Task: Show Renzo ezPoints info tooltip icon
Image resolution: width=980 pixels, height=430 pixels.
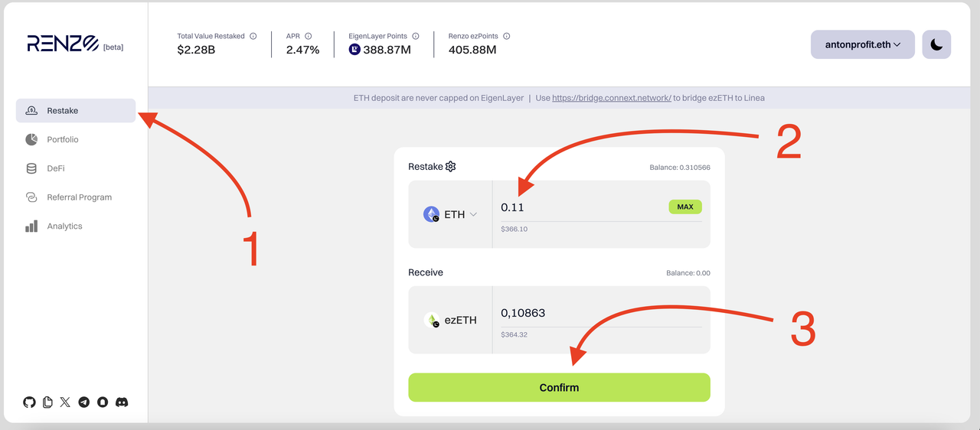Action: [x=506, y=36]
